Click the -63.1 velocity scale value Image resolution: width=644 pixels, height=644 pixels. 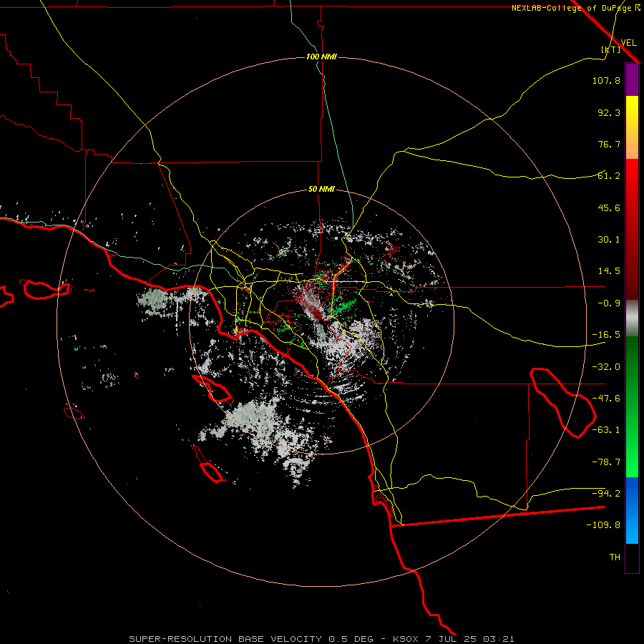pos(606,430)
